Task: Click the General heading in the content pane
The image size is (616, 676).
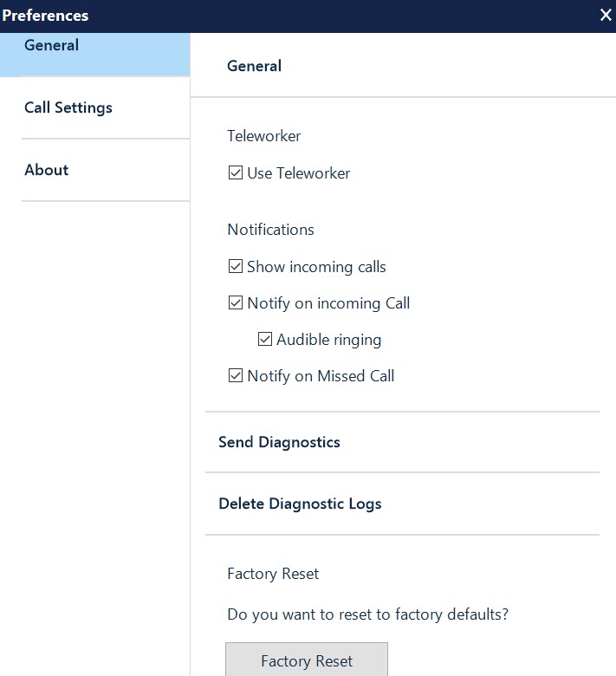Action: tap(255, 66)
